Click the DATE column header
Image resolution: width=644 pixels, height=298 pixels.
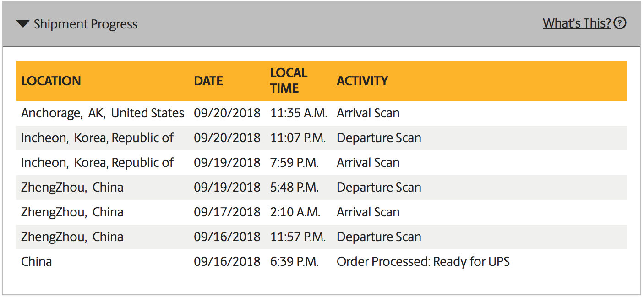(208, 81)
